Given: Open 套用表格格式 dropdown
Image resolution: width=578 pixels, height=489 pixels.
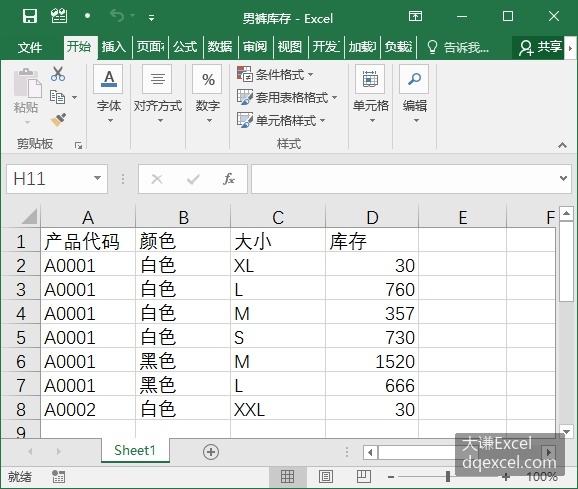Looking at the screenshot, I should coord(287,97).
